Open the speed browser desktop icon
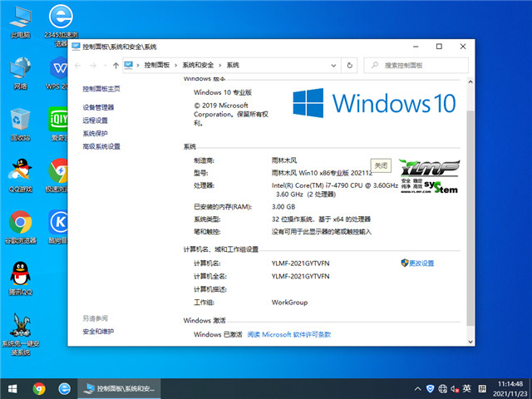Screen dimensions: 532x399 (x=57, y=175)
